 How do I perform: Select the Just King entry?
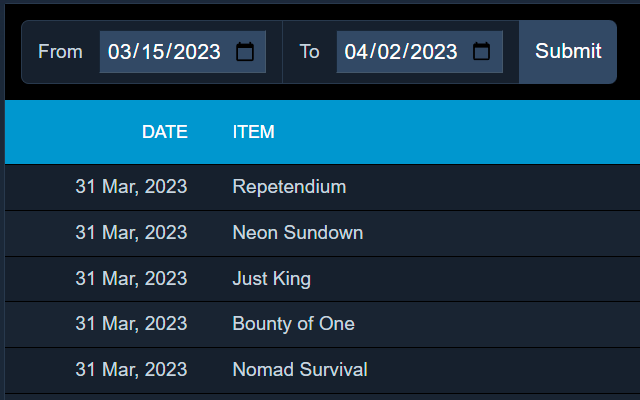271,279
